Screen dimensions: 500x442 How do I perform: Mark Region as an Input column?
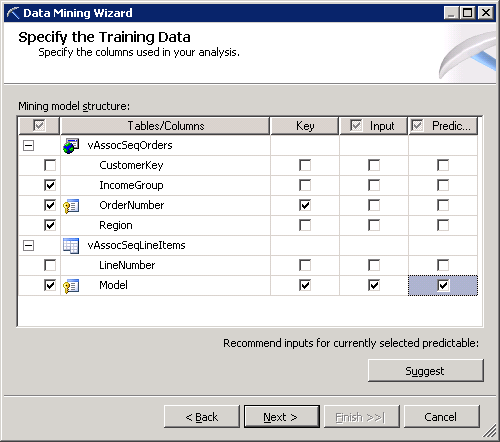pyautogui.click(x=374, y=225)
